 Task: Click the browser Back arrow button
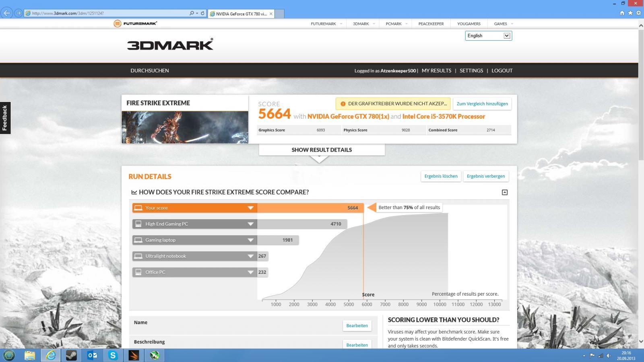(x=6, y=13)
